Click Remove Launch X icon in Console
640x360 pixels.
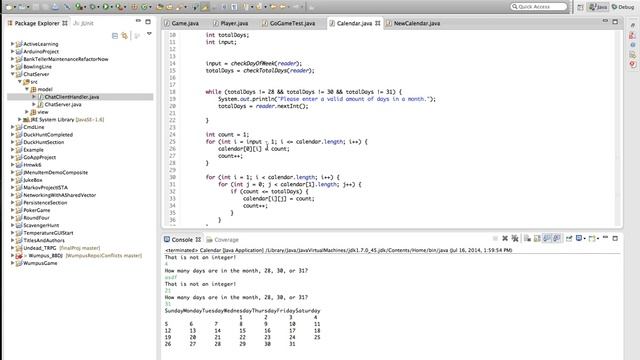tap(505, 238)
